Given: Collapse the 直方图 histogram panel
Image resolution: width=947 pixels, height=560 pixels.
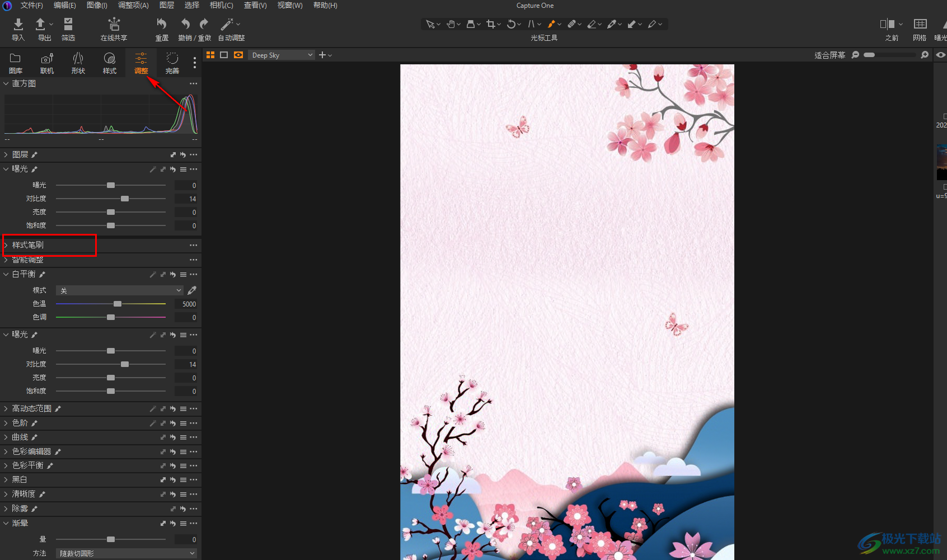Looking at the screenshot, I should click(x=6, y=83).
